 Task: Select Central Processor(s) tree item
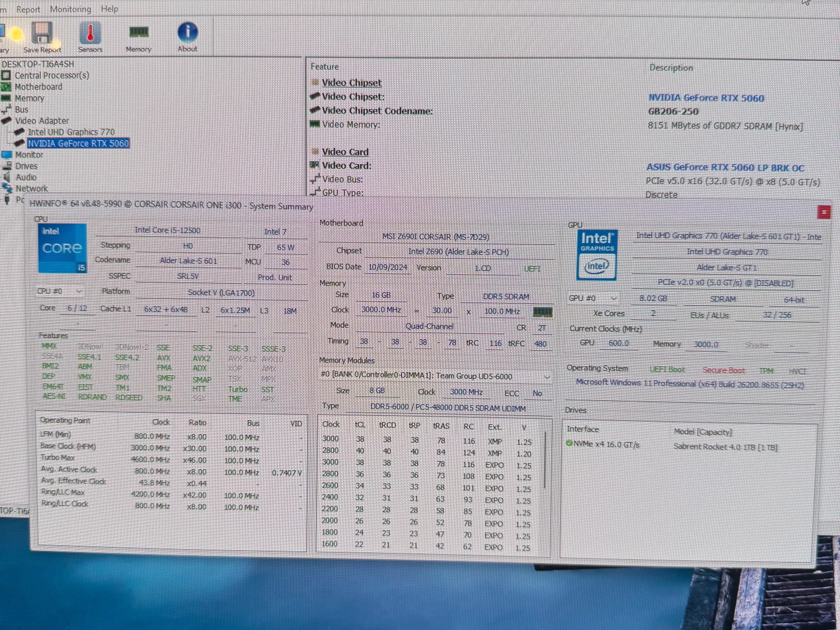(52, 75)
